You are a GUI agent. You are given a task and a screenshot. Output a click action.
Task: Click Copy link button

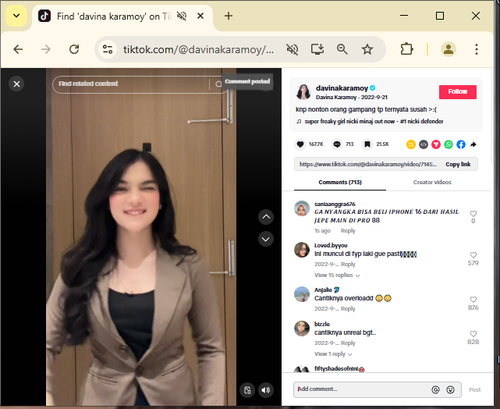458,164
